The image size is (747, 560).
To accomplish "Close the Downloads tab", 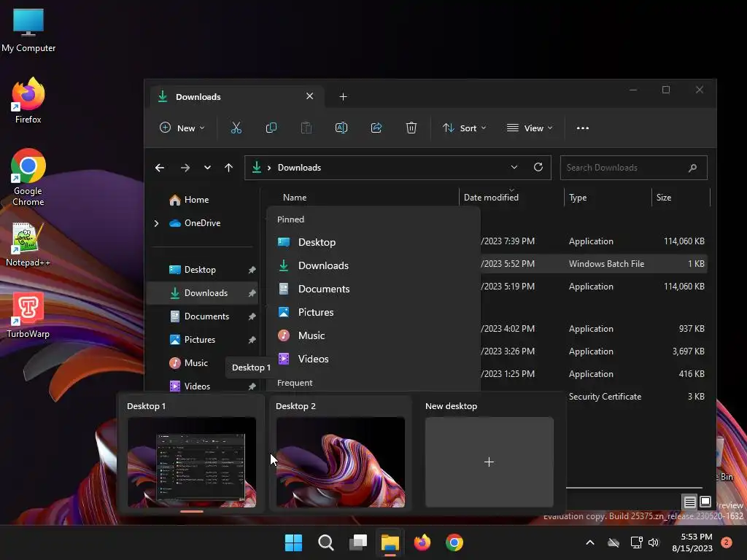I will coord(309,96).
